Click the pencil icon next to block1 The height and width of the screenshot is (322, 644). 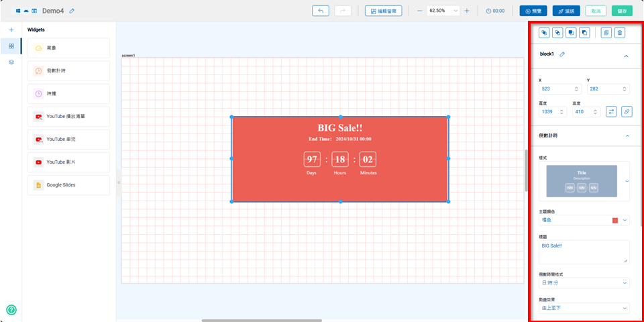[562, 54]
